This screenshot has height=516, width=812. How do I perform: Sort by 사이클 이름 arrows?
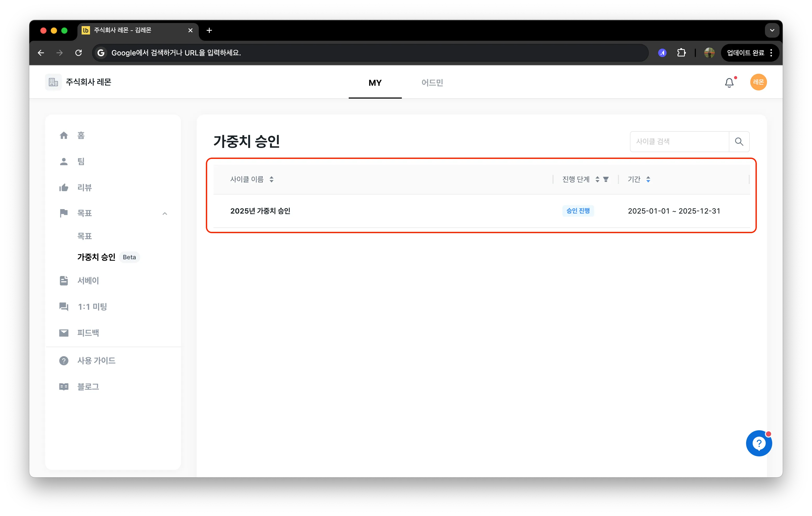(272, 179)
